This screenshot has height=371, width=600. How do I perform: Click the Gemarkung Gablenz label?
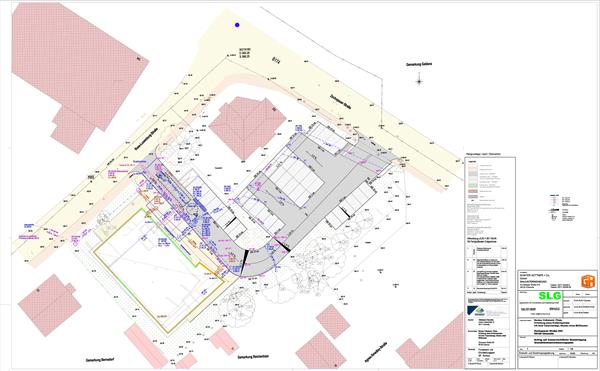click(x=419, y=64)
